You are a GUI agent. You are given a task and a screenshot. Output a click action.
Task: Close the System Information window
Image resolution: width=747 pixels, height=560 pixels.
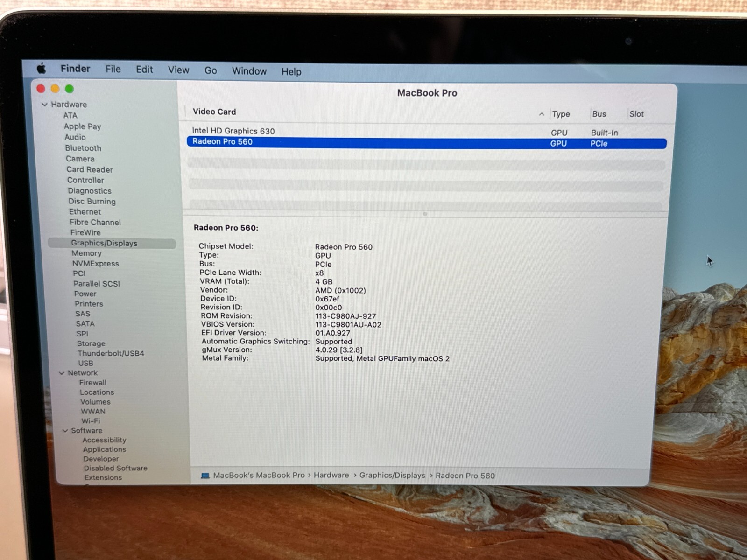pos(41,89)
